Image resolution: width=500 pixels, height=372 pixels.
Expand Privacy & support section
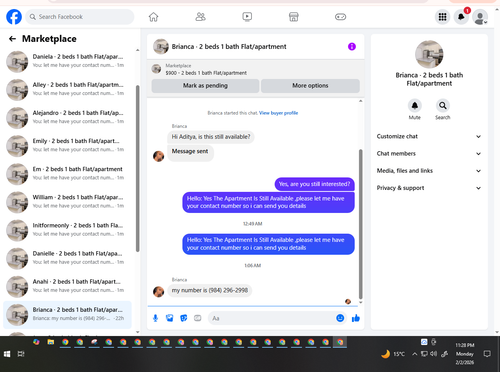[429, 188]
